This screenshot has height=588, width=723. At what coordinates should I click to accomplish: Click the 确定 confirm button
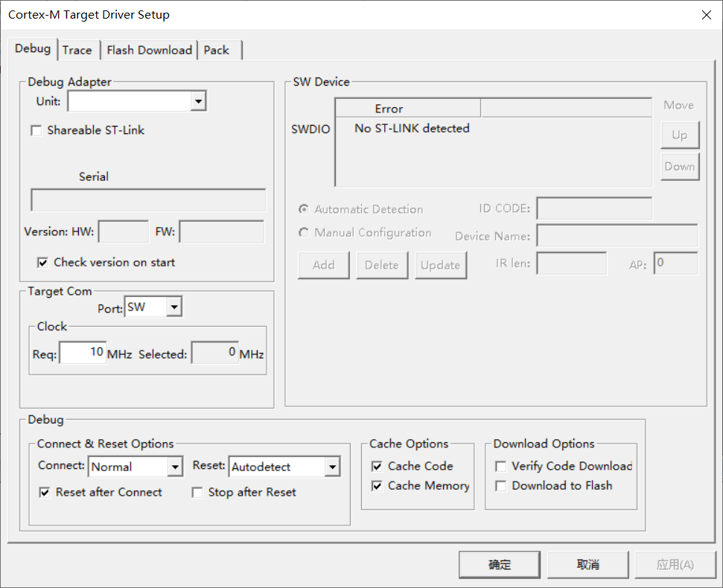pos(499,564)
